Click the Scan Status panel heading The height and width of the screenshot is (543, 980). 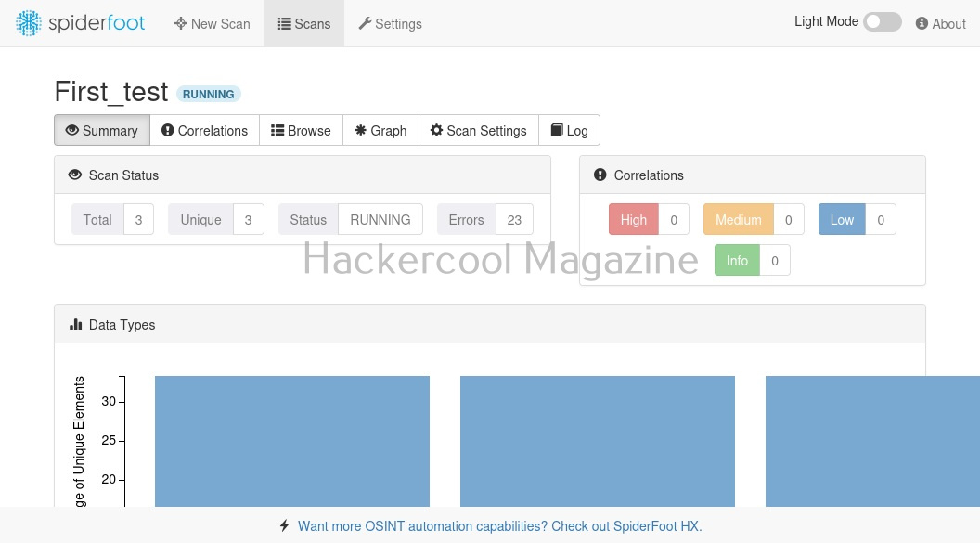(123, 175)
